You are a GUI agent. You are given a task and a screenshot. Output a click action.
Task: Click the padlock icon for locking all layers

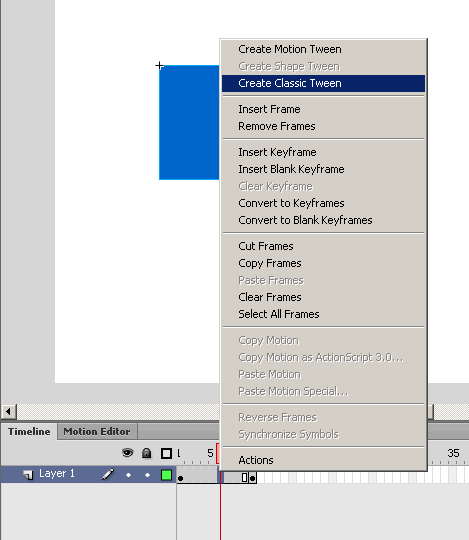[147, 453]
